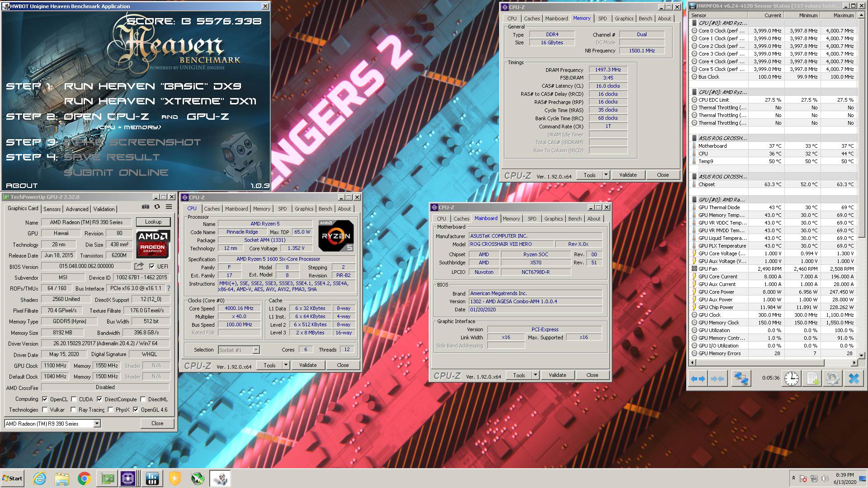The width and height of the screenshot is (868, 488).
Task: Click HWiNFO collapse columns inward-arrows icon
Action: [x=717, y=379]
